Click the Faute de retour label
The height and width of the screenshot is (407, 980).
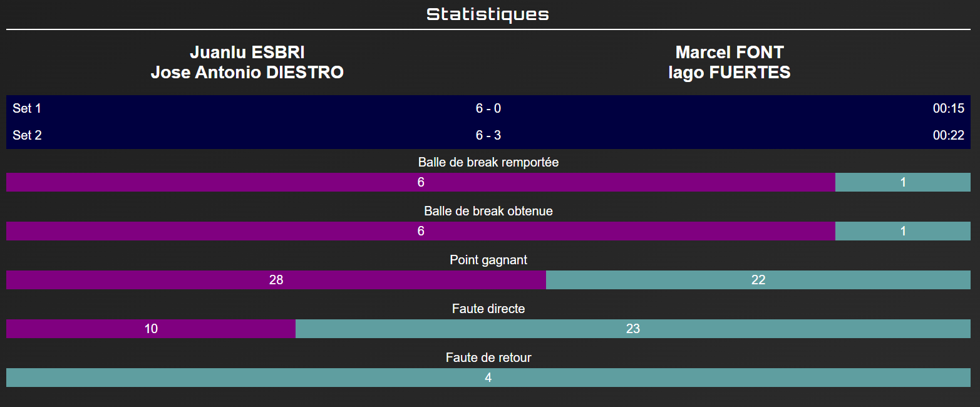pyautogui.click(x=488, y=358)
